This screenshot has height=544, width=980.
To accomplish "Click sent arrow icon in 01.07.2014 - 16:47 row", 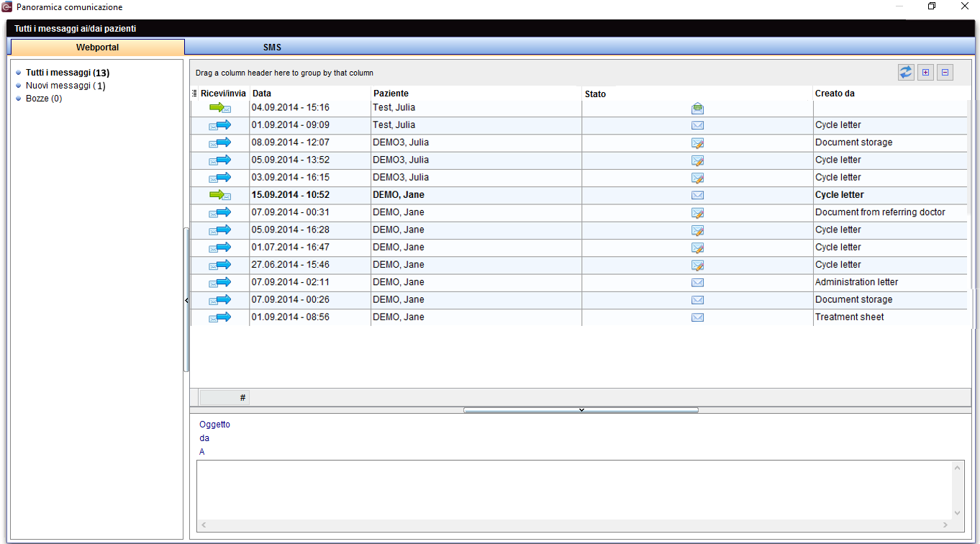I will [220, 248].
